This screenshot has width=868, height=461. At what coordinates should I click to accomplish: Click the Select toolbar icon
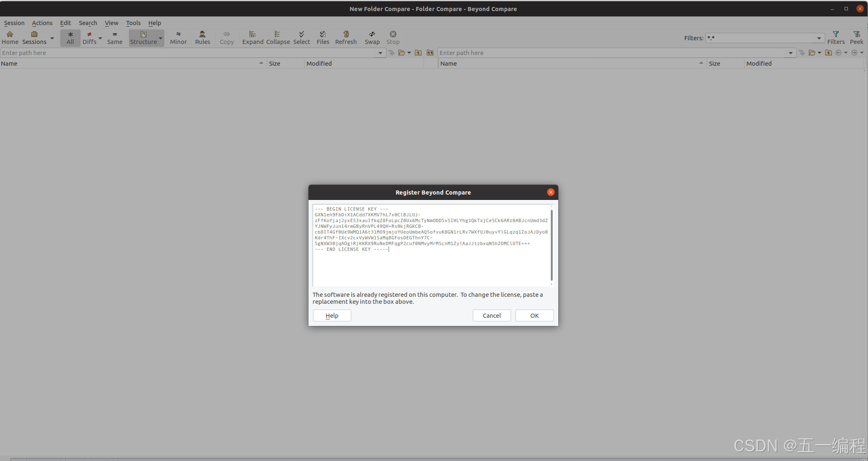click(x=302, y=38)
